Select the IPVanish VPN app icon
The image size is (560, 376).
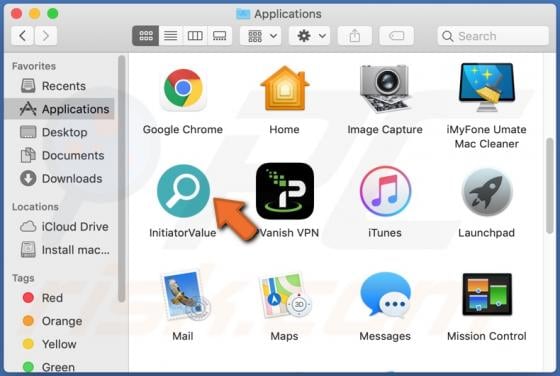click(x=285, y=191)
